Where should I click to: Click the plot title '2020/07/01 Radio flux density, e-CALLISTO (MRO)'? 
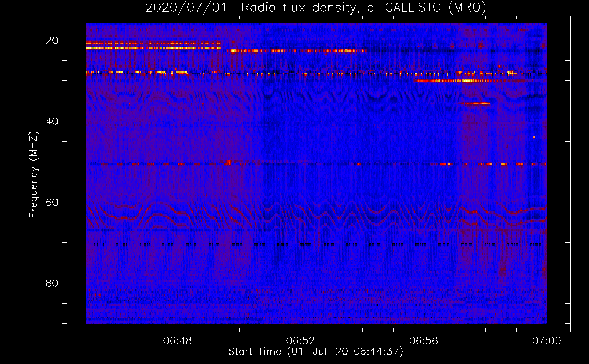click(316, 7)
